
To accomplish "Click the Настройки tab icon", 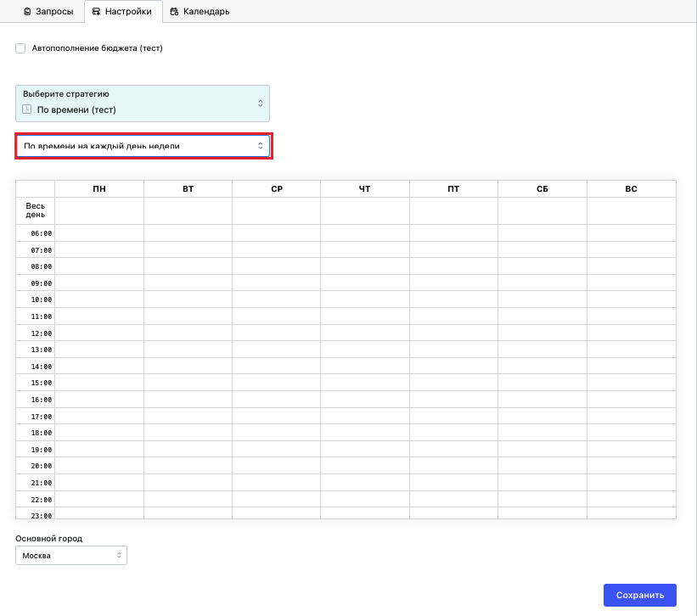I will 96,12.
